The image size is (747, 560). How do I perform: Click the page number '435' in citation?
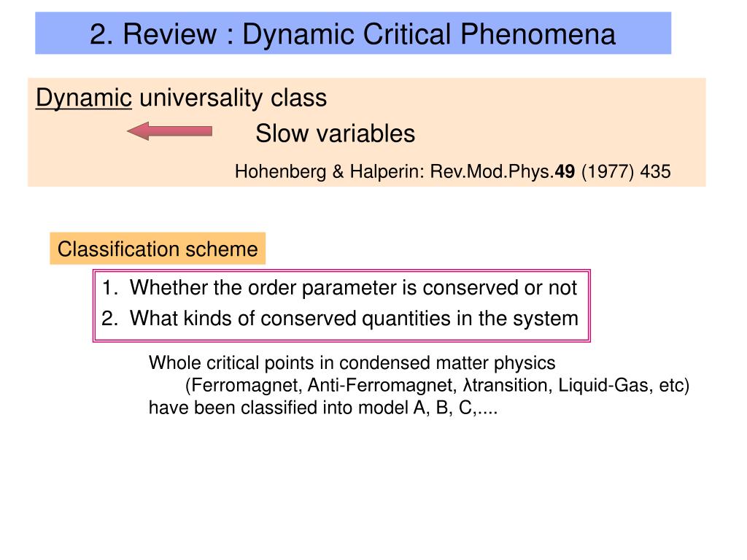point(655,171)
